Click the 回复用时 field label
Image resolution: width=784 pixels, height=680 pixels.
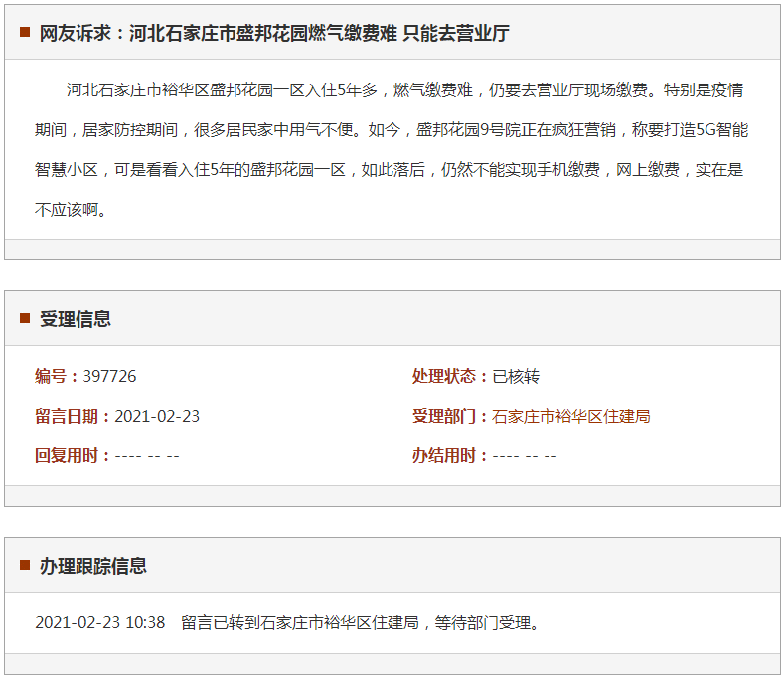75,455
